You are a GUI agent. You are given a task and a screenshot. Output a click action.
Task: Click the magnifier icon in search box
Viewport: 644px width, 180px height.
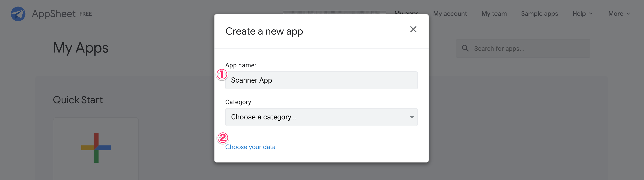pos(465,48)
